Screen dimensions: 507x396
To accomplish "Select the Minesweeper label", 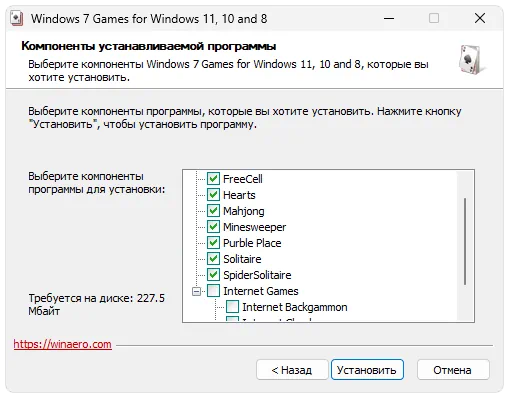I will pyautogui.click(x=254, y=227).
